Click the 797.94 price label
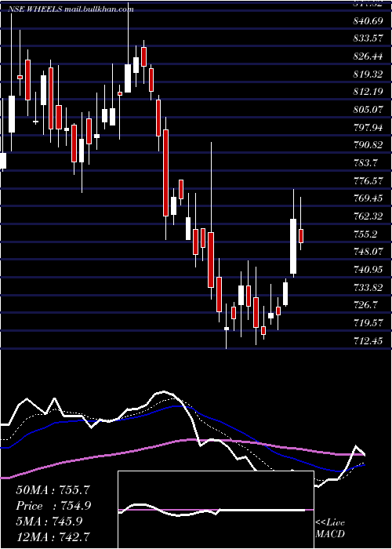392x549 pixels. tap(368, 127)
